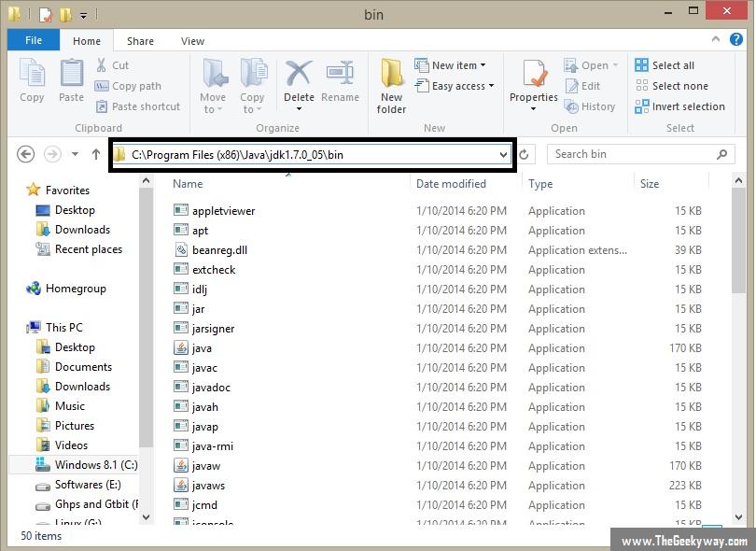Open the blue Help question mark

(735, 39)
